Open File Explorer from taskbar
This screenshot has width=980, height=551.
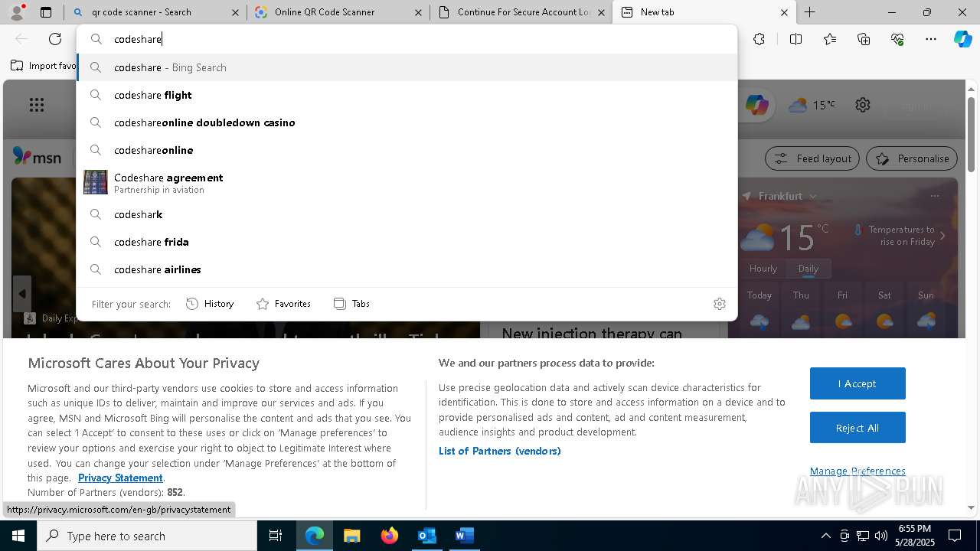tap(351, 536)
